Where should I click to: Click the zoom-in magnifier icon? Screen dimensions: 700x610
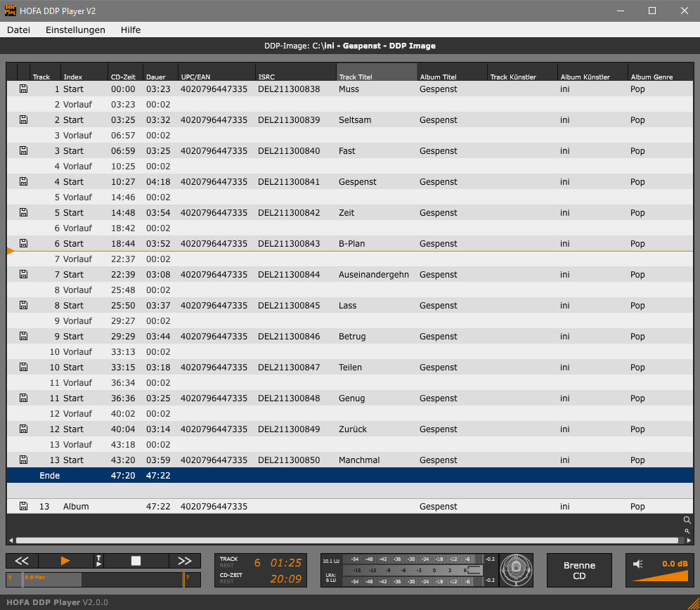point(687,520)
